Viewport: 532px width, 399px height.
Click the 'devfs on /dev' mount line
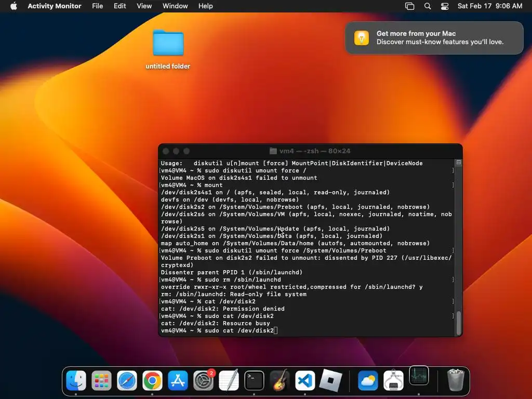tap(230, 199)
